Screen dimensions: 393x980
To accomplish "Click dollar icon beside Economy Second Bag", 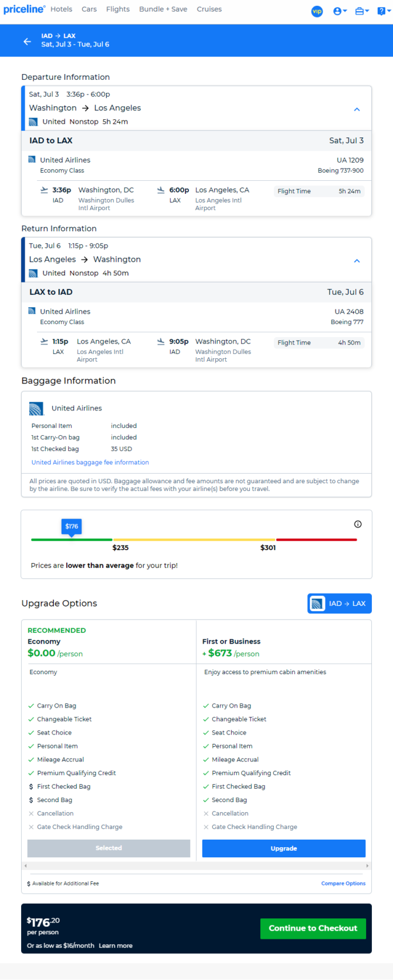I will 31,800.
